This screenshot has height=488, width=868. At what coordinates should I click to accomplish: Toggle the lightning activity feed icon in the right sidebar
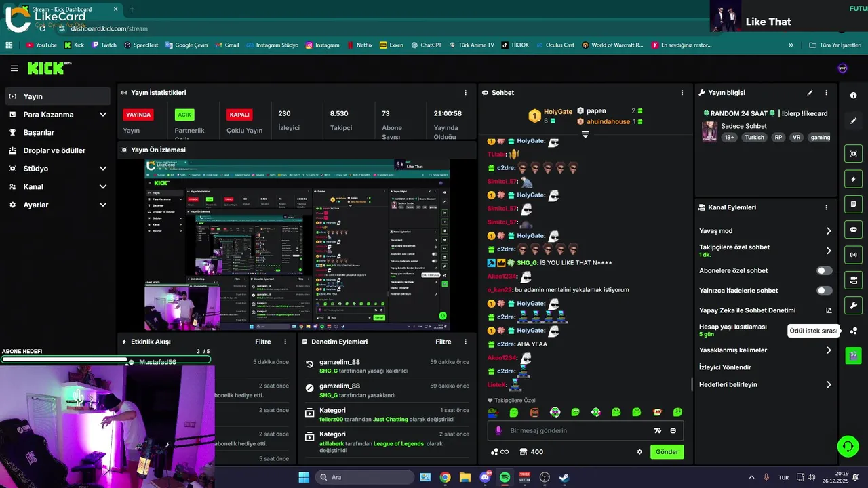coord(853,179)
